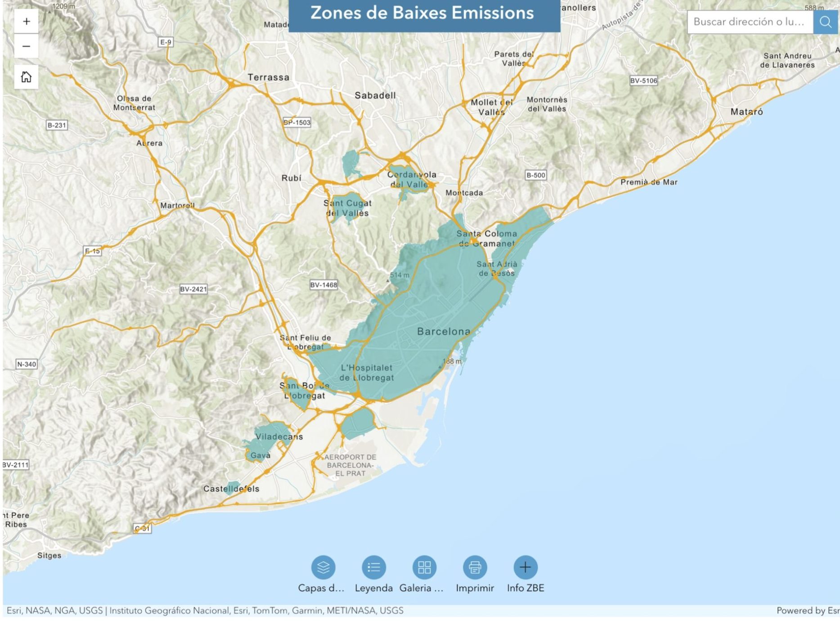Screen dimensions: 840x621
Task: Click the Esri data sources attribution text
Action: 205,611
